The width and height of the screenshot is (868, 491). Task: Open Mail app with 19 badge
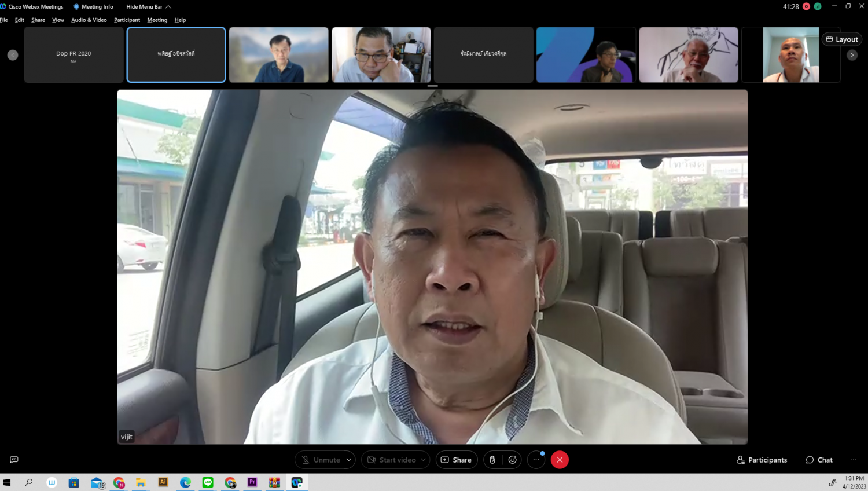tap(97, 482)
